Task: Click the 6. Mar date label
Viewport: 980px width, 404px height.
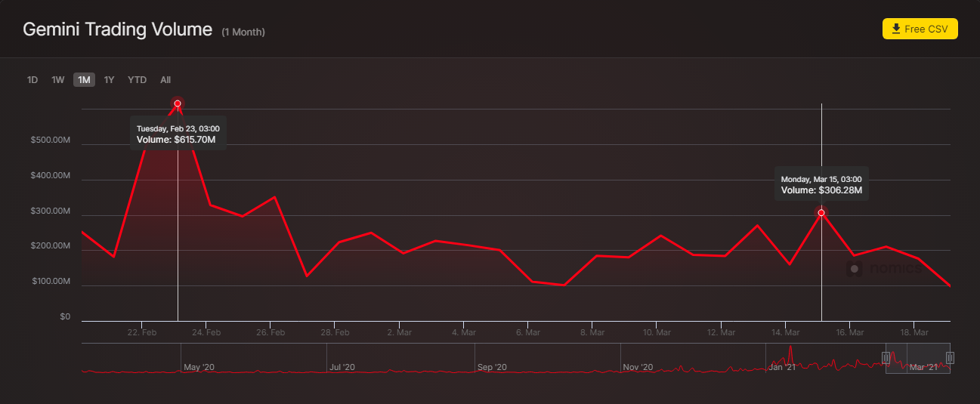Action: (x=528, y=332)
